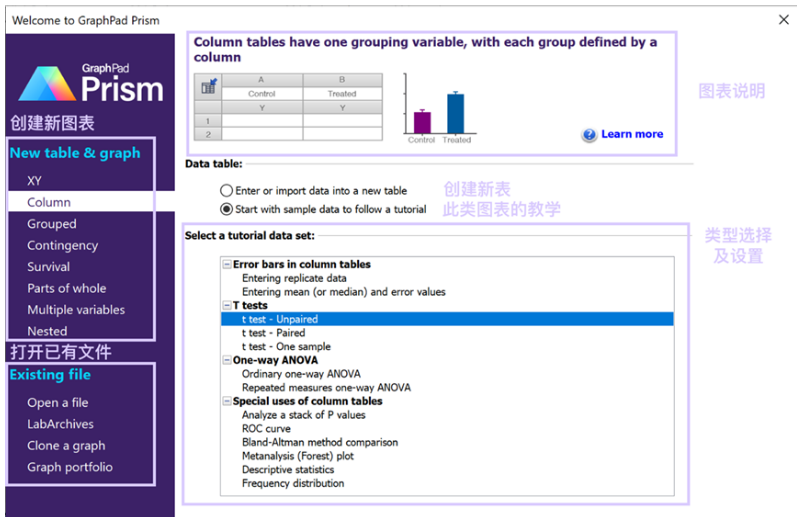
Task: Choose XY table type
Action: (x=35, y=181)
